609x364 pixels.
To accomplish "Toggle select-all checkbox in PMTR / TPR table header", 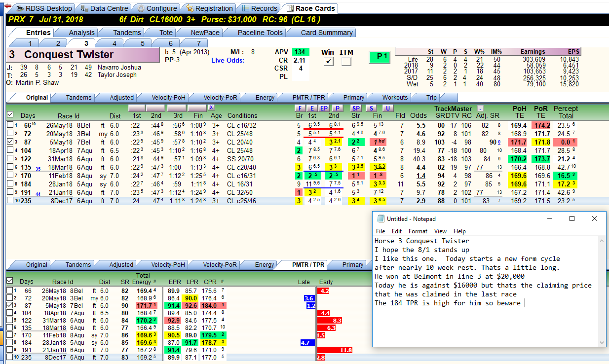I will [10, 281].
